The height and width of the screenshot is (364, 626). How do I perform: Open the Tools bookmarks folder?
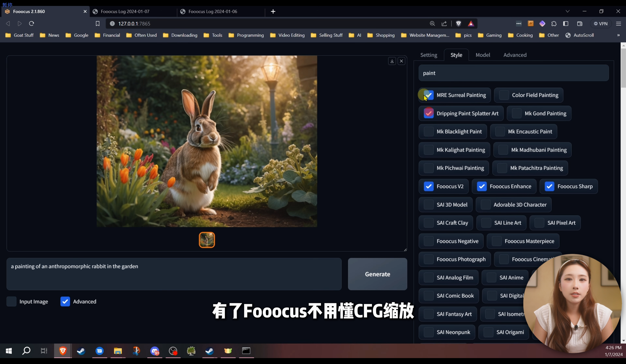point(213,35)
